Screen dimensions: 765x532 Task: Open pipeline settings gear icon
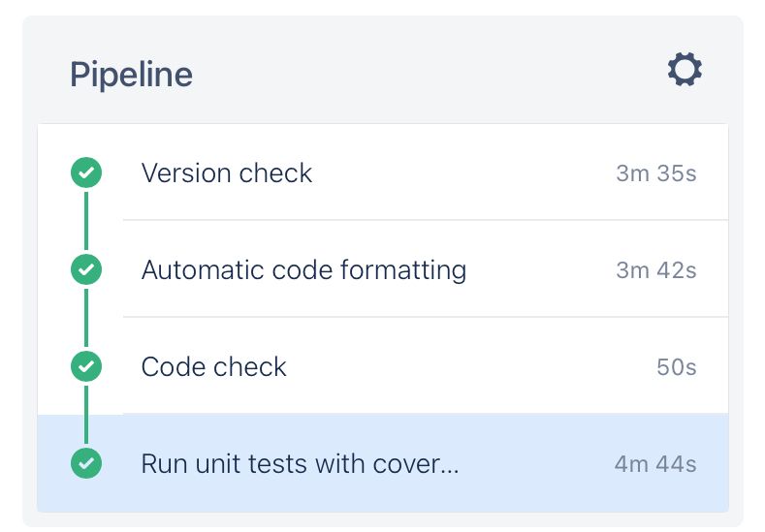(x=685, y=69)
